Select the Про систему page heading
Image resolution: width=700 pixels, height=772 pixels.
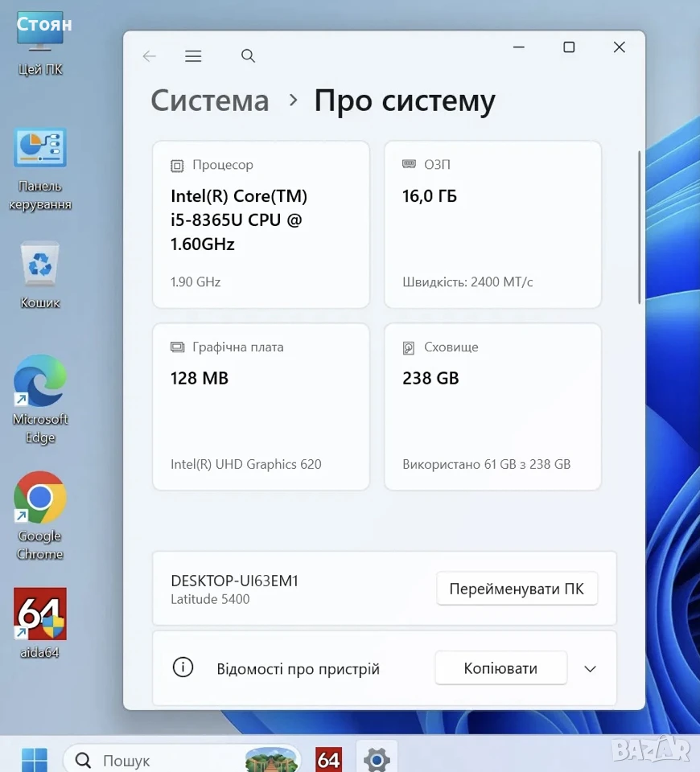405,101
